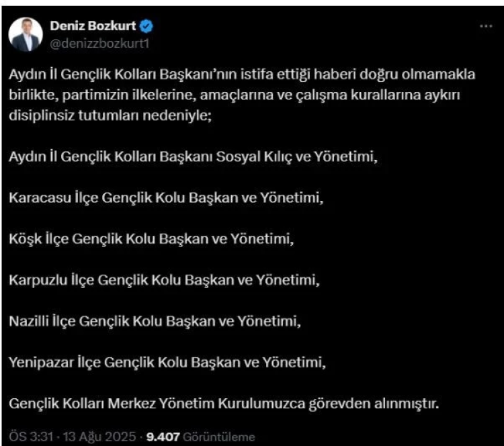This screenshot has width=504, height=446.
Task: Open the three-dot more options menu
Action: (x=485, y=26)
